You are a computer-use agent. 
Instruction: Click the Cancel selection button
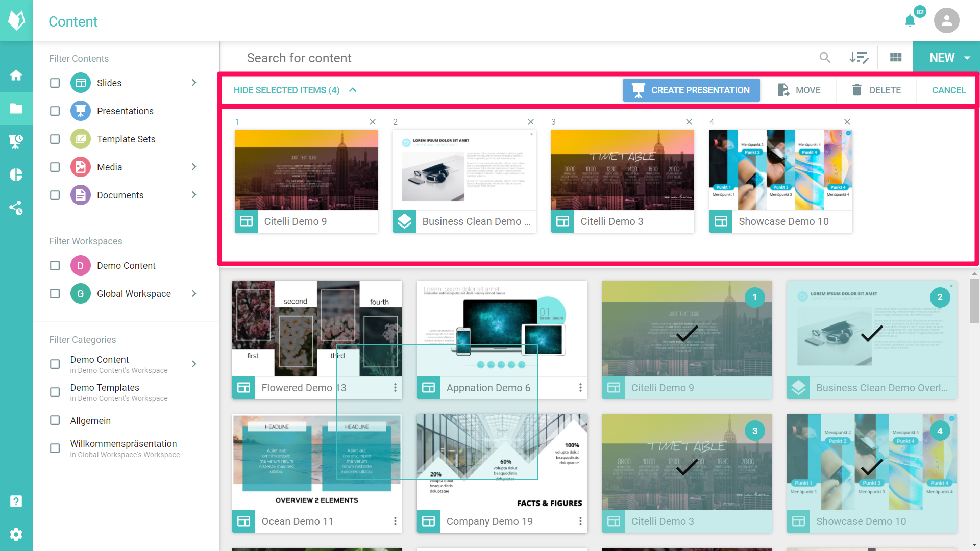tap(948, 90)
